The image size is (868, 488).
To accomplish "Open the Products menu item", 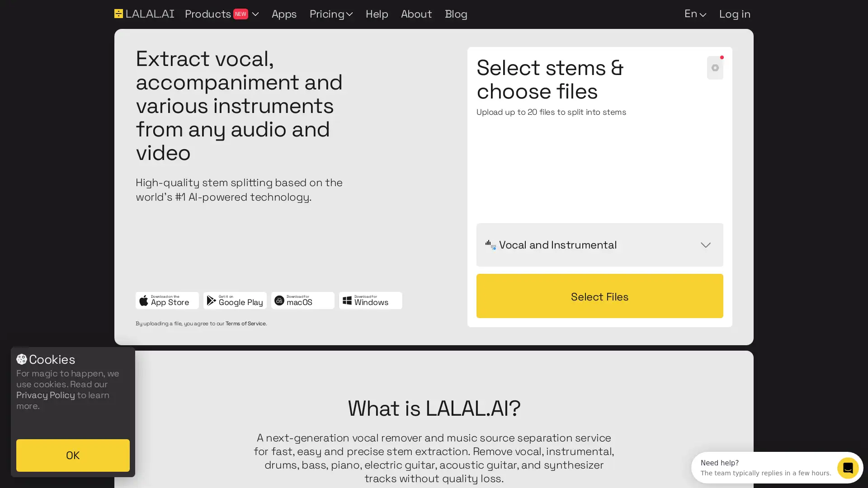I will tap(221, 14).
